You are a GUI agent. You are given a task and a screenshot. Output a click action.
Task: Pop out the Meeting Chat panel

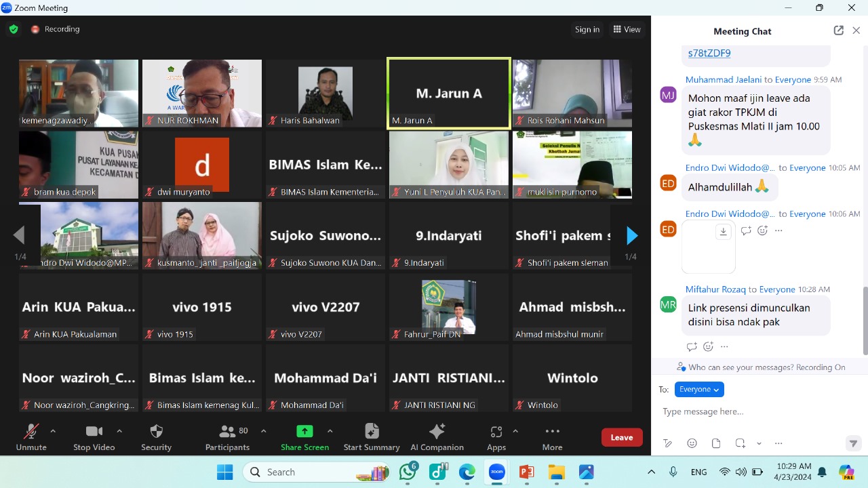coord(839,30)
